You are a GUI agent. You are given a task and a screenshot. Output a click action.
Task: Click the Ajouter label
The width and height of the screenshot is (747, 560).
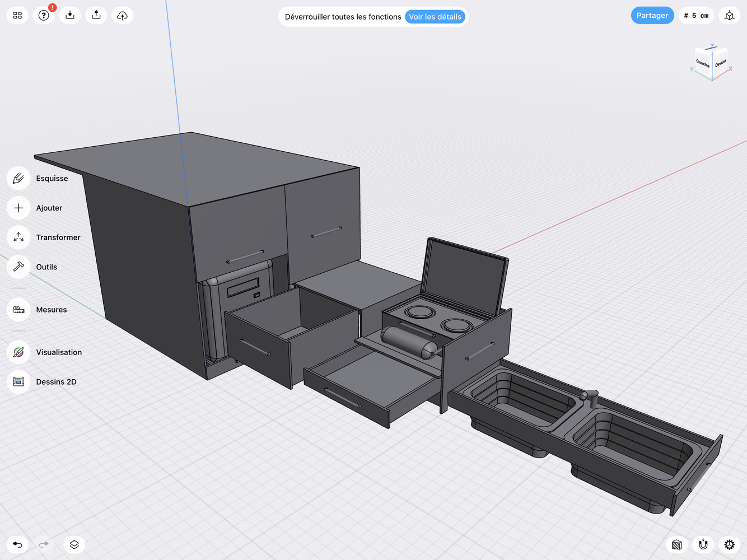49,208
